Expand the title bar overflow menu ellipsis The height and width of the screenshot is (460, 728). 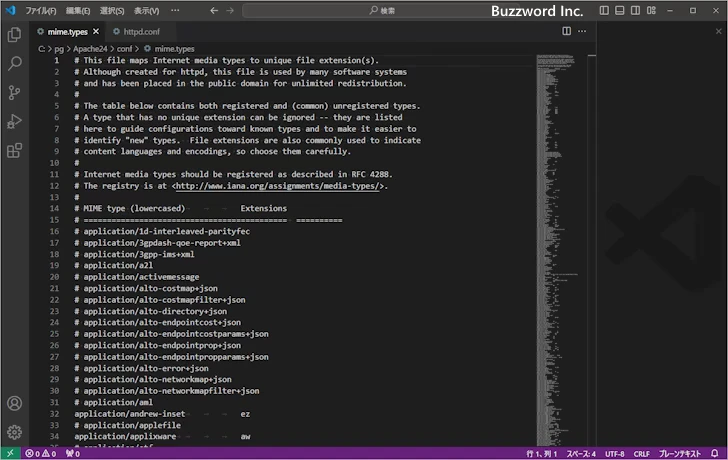click(174, 10)
